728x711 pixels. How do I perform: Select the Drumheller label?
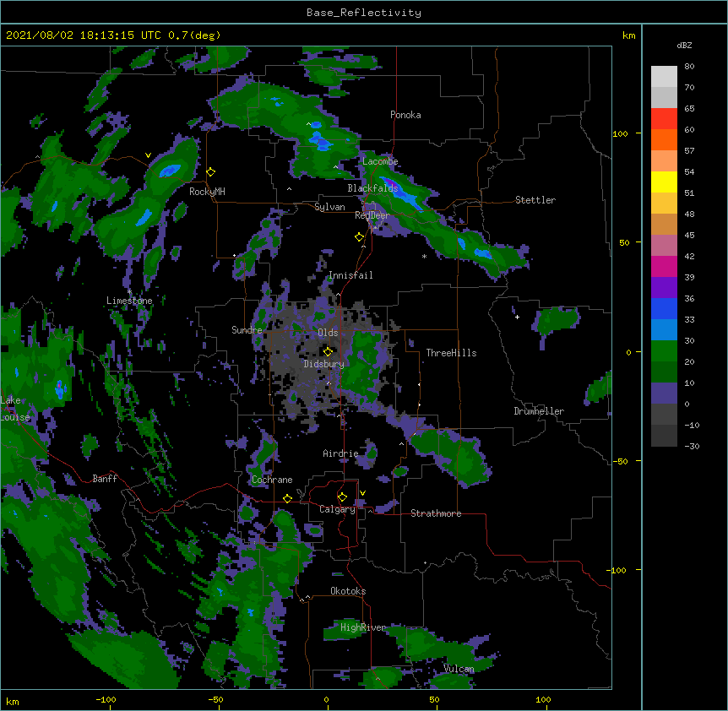point(539,411)
